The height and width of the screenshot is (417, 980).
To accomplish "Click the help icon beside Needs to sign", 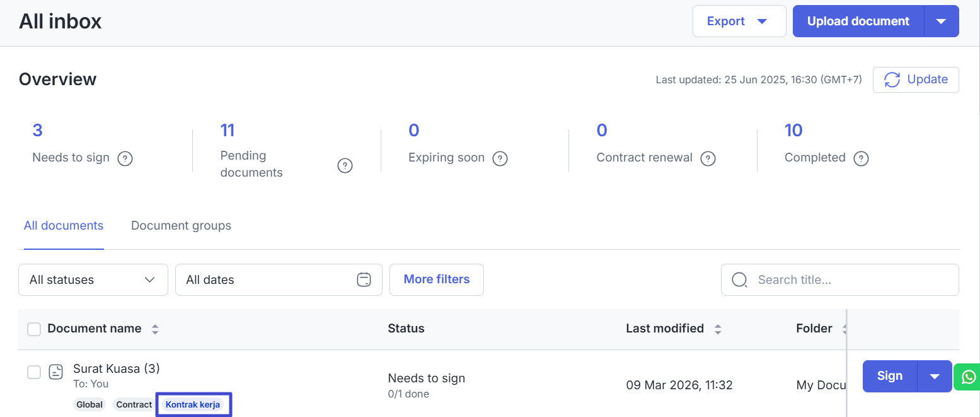I will [x=125, y=158].
